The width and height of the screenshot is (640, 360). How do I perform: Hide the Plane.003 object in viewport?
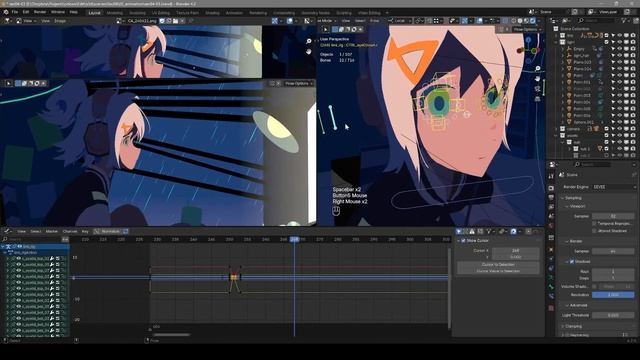[620, 62]
